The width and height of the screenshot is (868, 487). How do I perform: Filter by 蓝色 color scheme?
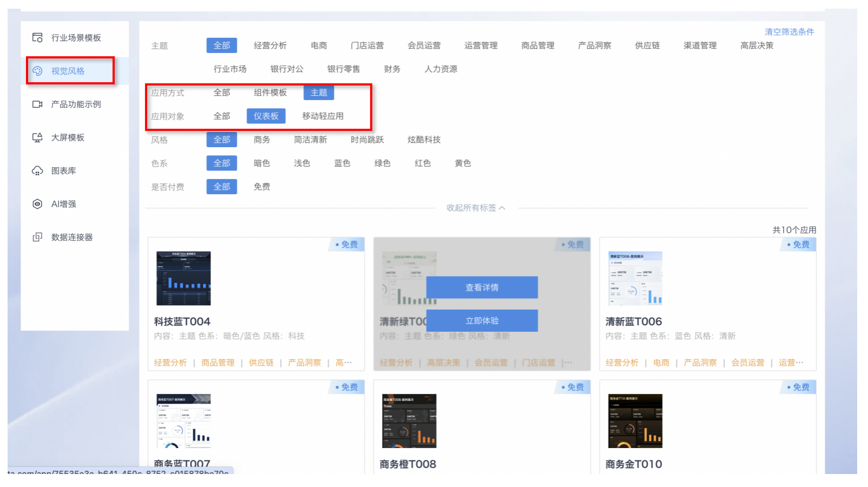(342, 163)
